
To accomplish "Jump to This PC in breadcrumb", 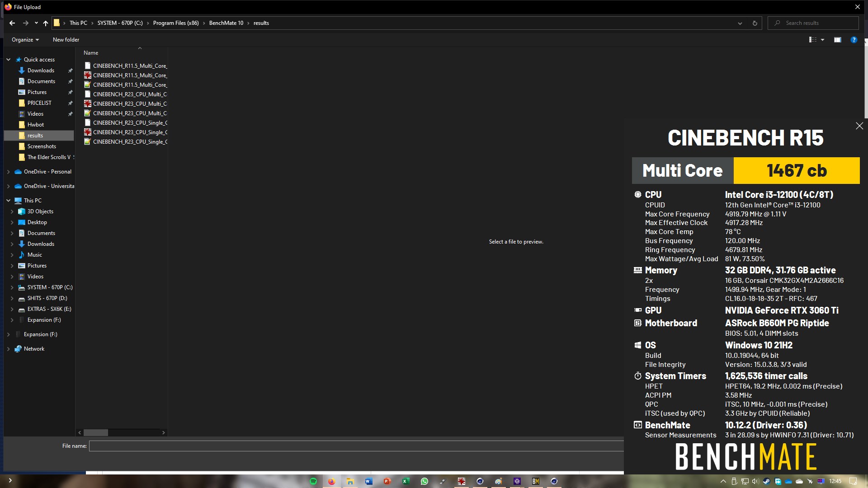I will pyautogui.click(x=78, y=23).
